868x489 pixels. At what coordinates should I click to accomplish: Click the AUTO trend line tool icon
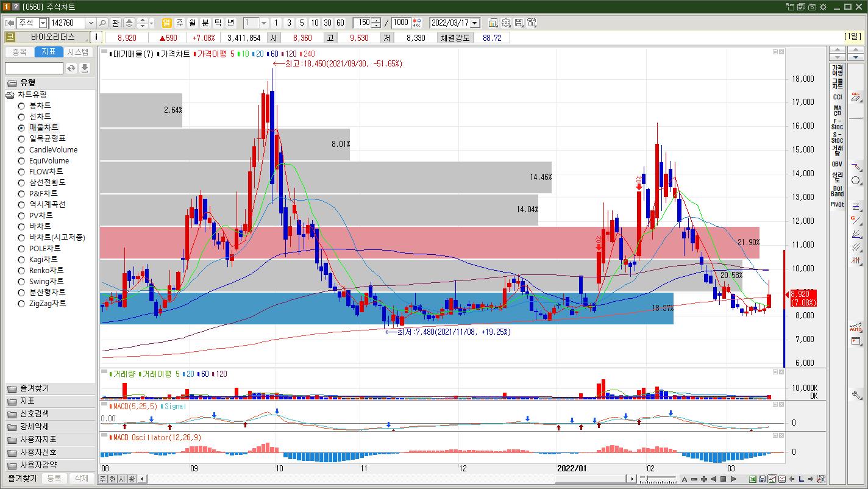pyautogui.click(x=856, y=328)
